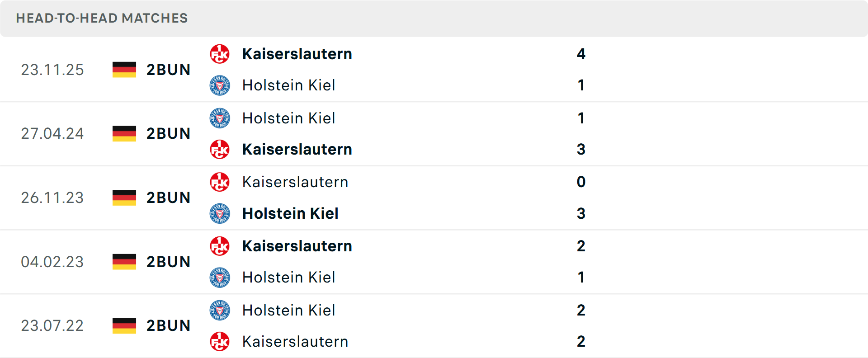The image size is (868, 358).
Task: Click the score 4 in the top match
Action: click(582, 54)
